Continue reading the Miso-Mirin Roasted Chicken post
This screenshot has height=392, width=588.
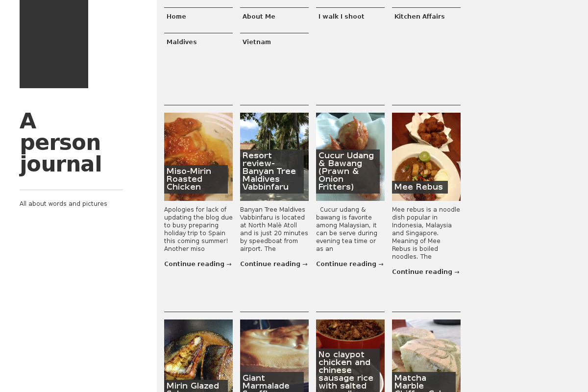pos(197,264)
